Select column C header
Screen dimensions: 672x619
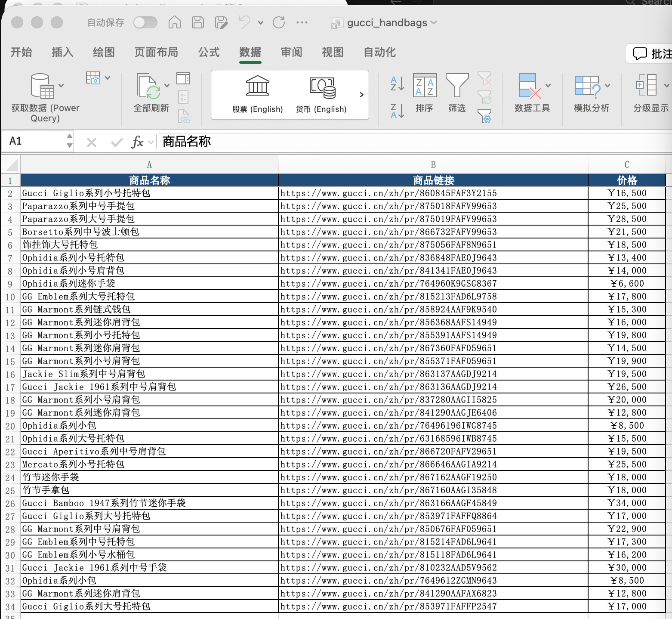tap(627, 164)
